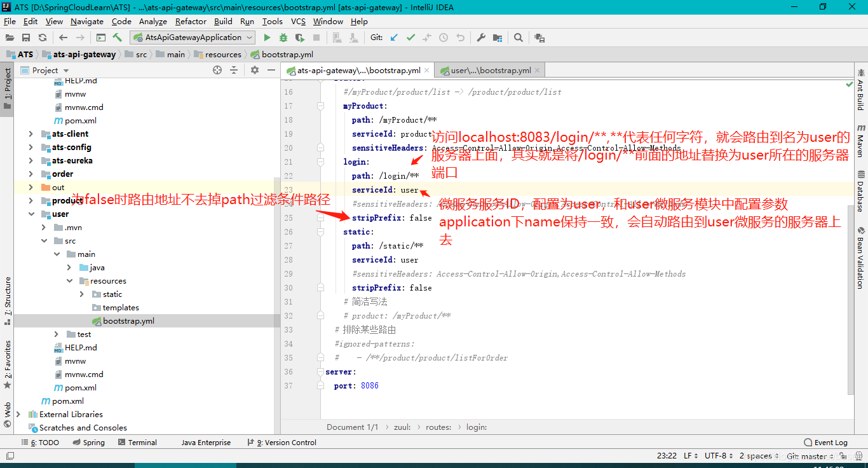
Task: Locate current file with the crosshair icon
Action: [217, 70]
